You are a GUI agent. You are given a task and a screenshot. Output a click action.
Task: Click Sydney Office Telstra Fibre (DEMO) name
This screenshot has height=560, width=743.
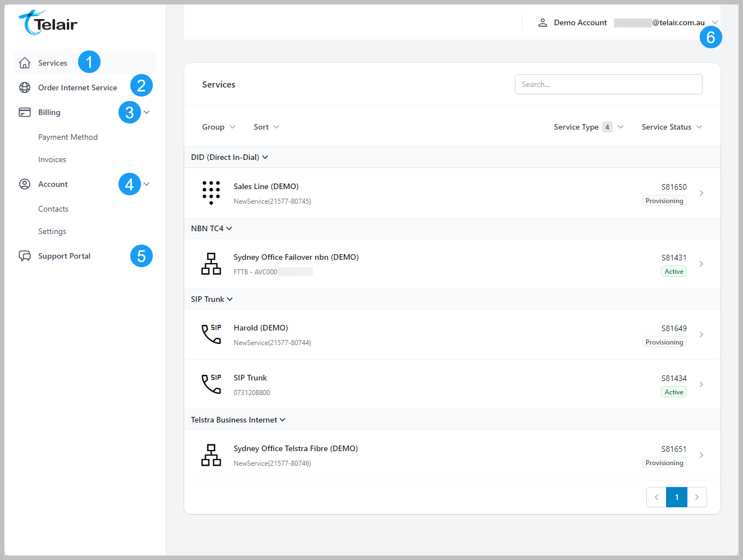tap(296, 448)
